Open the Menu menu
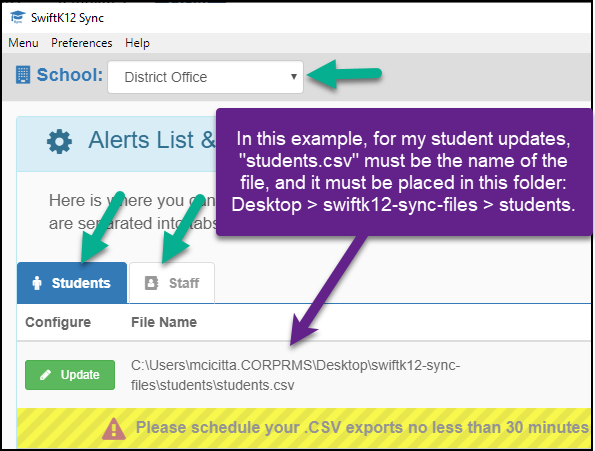The width and height of the screenshot is (595, 451). click(24, 43)
